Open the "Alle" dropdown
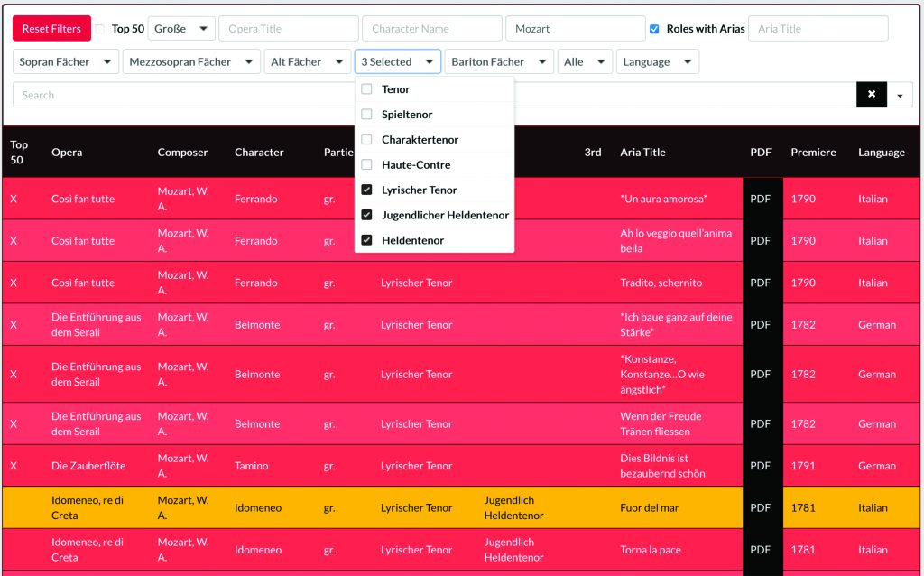 (583, 61)
